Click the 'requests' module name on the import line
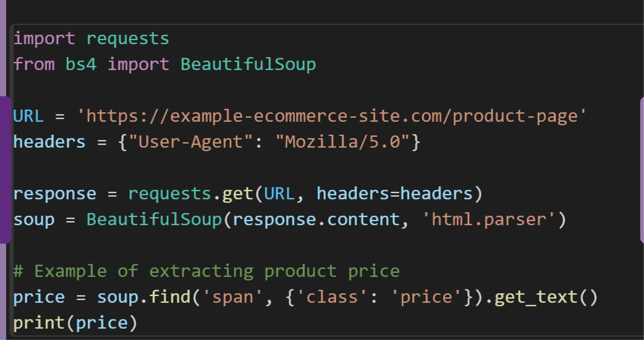 click(x=127, y=39)
